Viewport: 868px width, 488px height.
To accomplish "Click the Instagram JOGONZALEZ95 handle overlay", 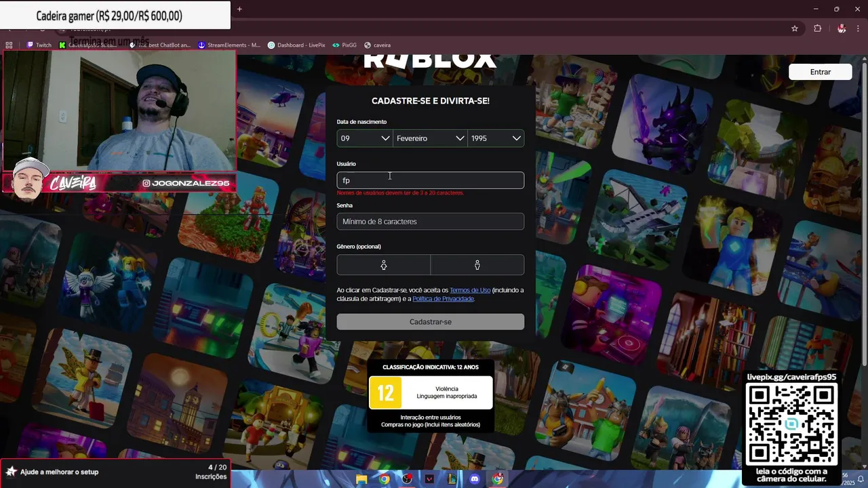I will pos(186,183).
